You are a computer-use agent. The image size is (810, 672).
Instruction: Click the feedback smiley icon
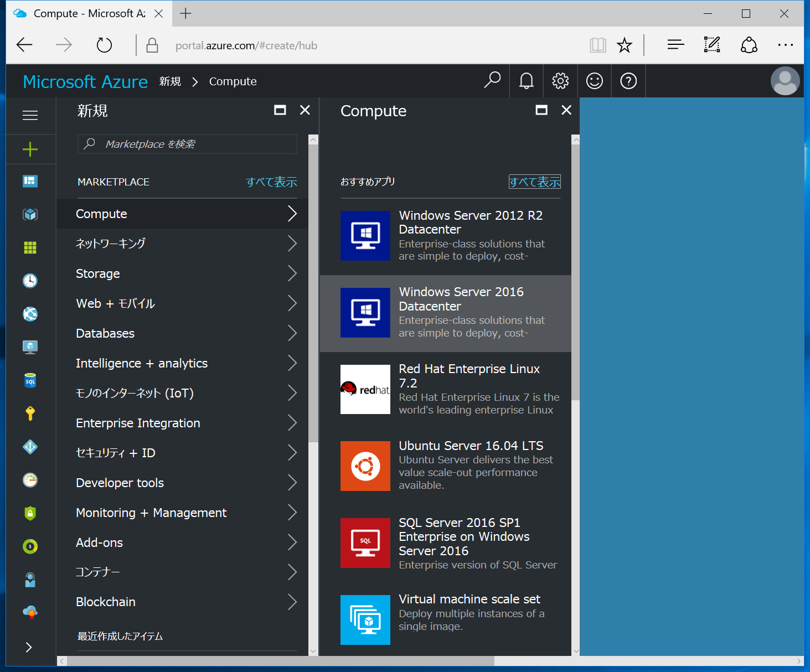595,81
